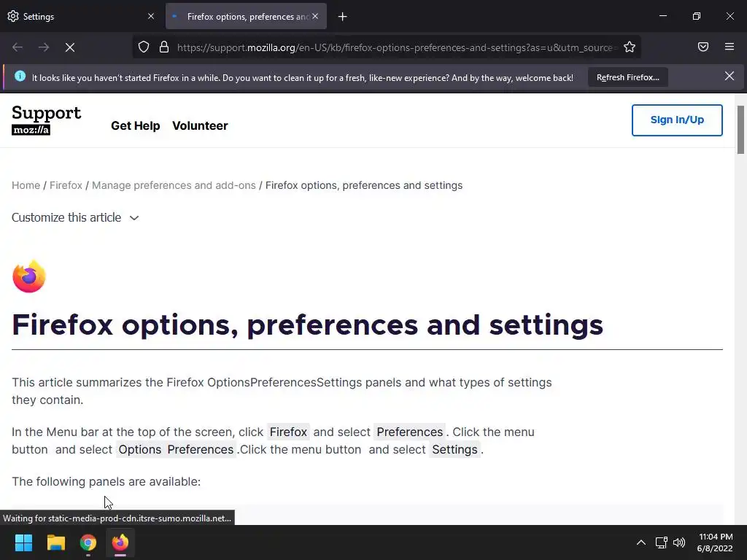Stop loading the page with the X button
747x560 pixels.
[69, 47]
